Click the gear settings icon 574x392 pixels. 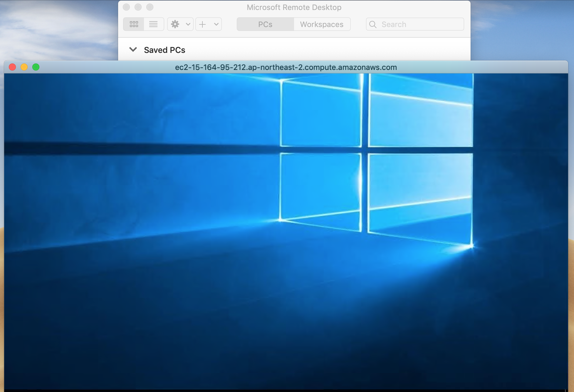[x=175, y=24]
